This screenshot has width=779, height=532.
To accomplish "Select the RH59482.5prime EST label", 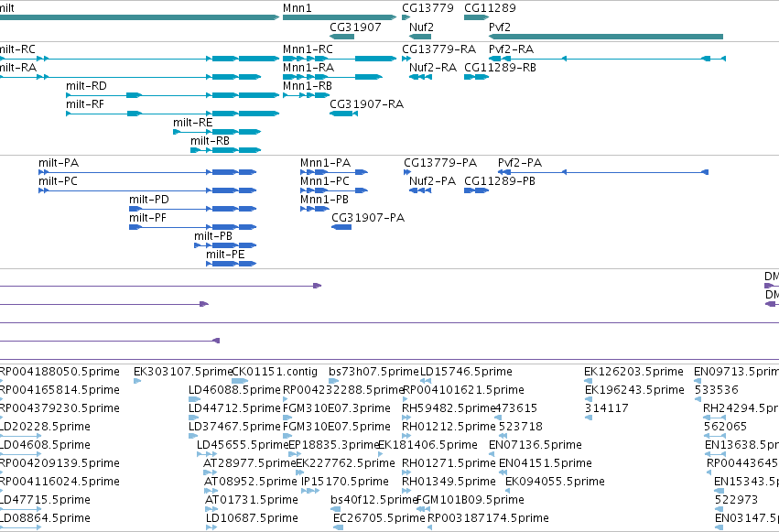I will [449, 408].
